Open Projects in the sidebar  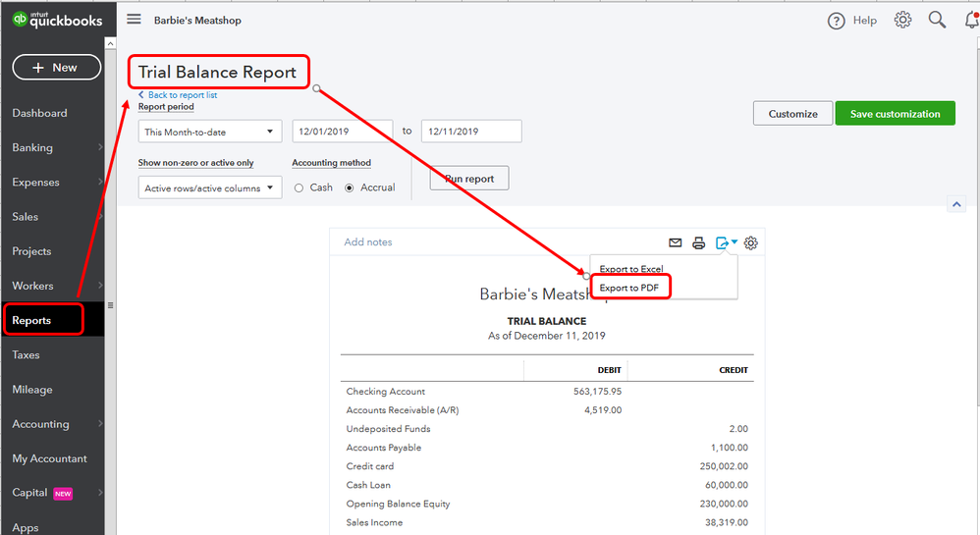coord(31,251)
